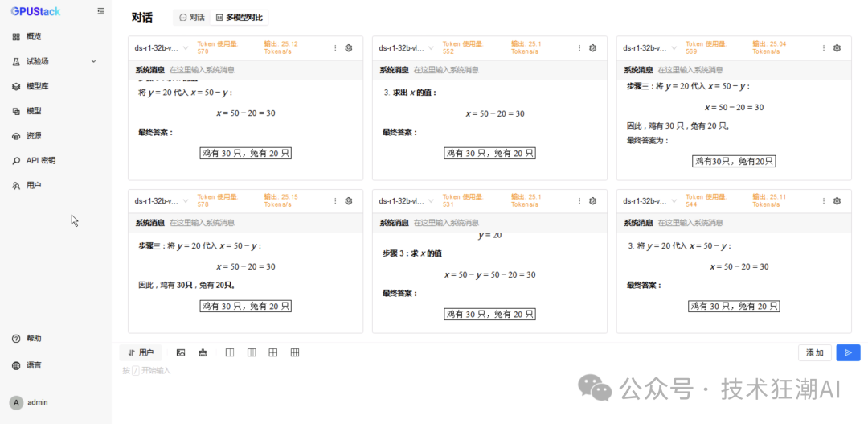This screenshot has height=424, width=868.
Task: Select the four-panel grid layout icon
Action: point(273,352)
